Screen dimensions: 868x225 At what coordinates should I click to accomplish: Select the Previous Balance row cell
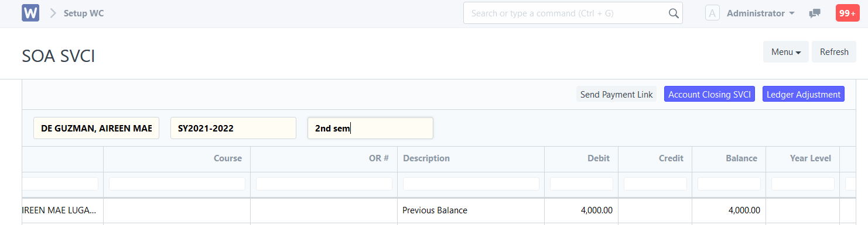coord(471,210)
